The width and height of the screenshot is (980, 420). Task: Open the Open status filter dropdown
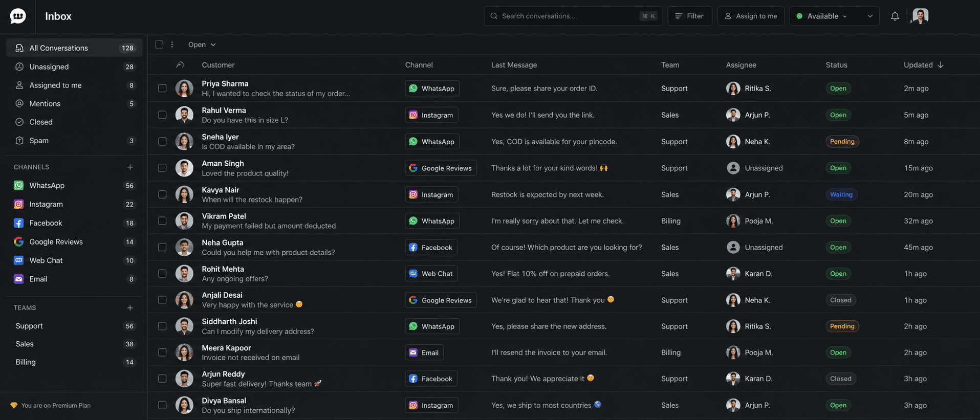(202, 45)
